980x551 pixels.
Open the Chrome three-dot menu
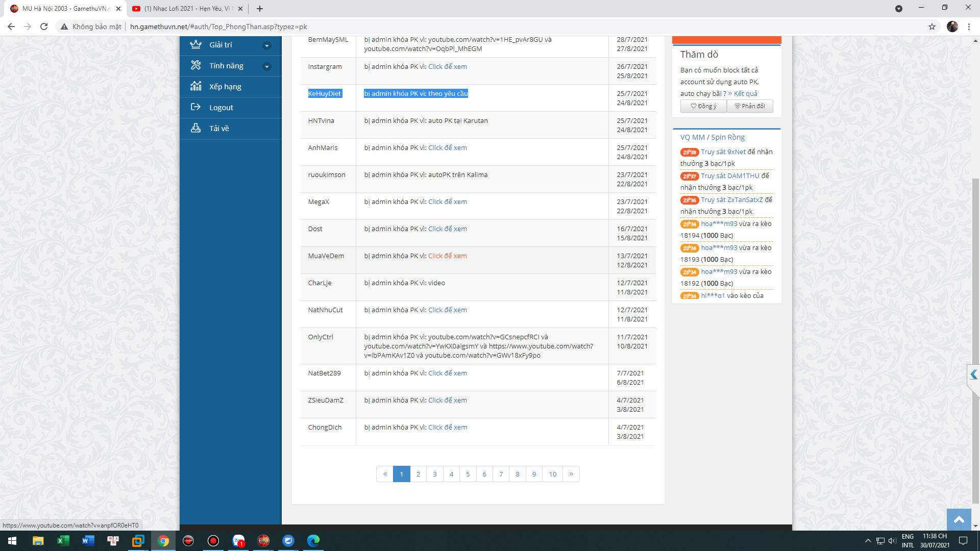[969, 27]
